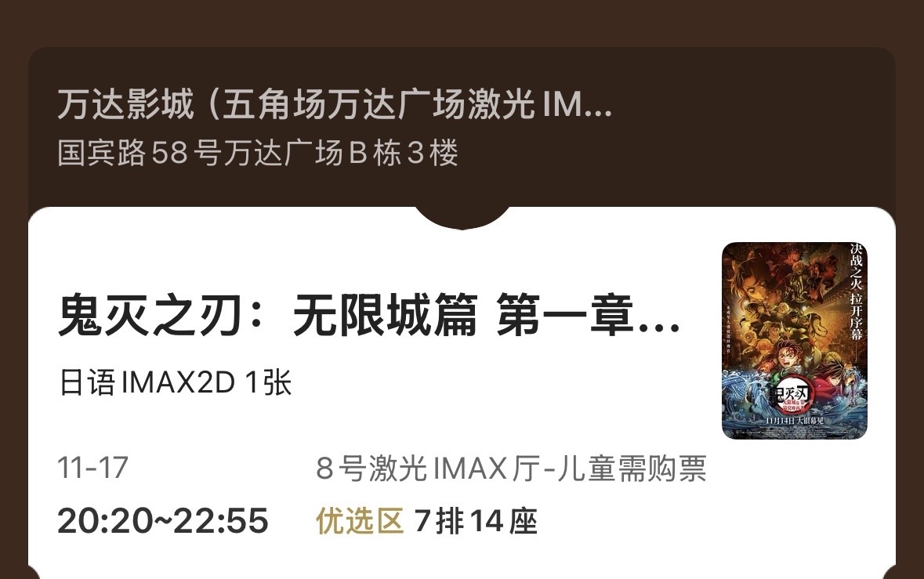The width and height of the screenshot is (924, 579).
Task: Tap the 日语 language label
Action: click(x=87, y=382)
